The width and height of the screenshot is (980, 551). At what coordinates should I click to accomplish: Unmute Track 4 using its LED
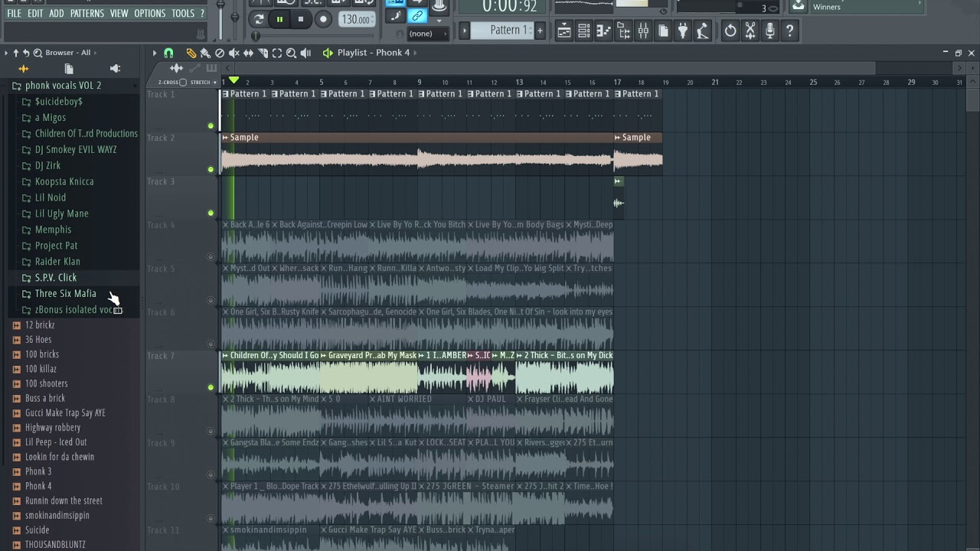point(211,256)
